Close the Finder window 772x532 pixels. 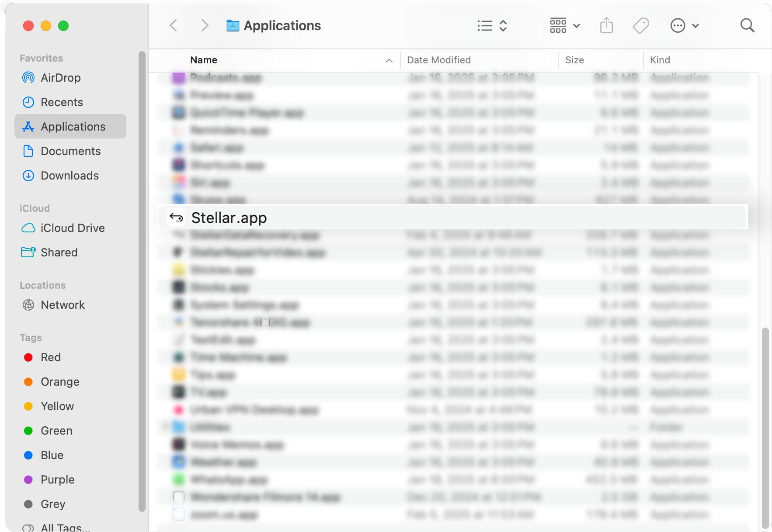[28, 26]
